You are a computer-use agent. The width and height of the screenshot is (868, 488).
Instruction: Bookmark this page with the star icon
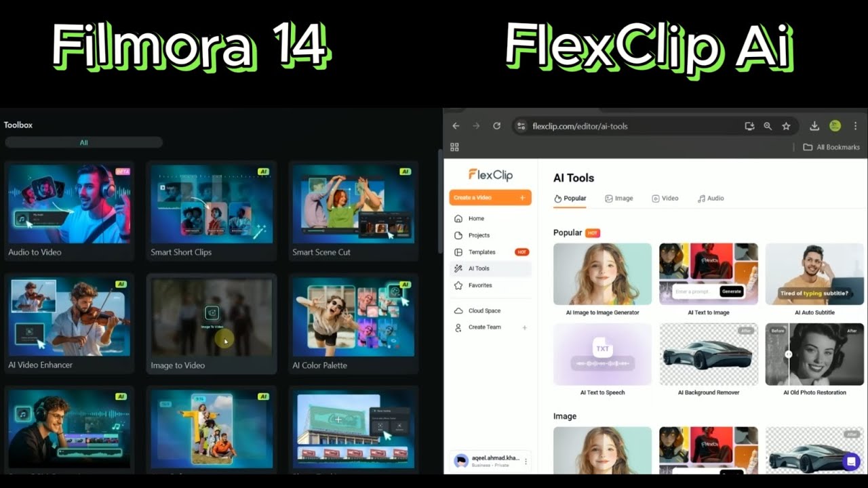click(x=786, y=126)
